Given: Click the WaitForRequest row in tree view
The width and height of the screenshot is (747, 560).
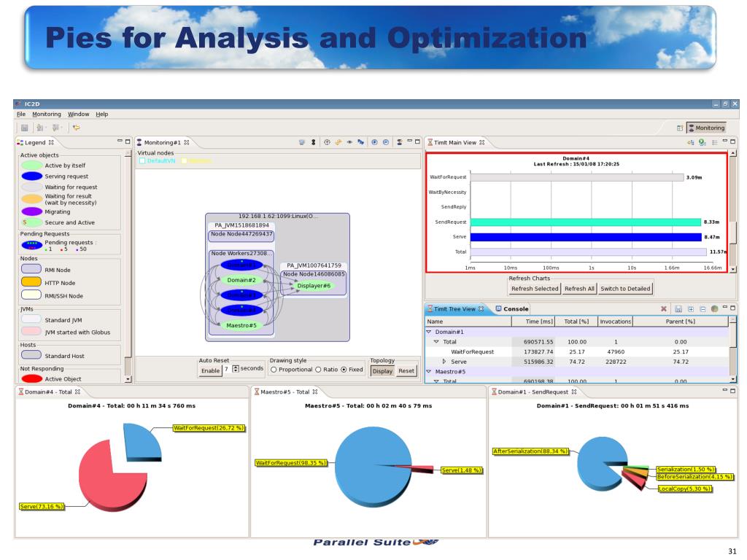Looking at the screenshot, I should 576,351.
